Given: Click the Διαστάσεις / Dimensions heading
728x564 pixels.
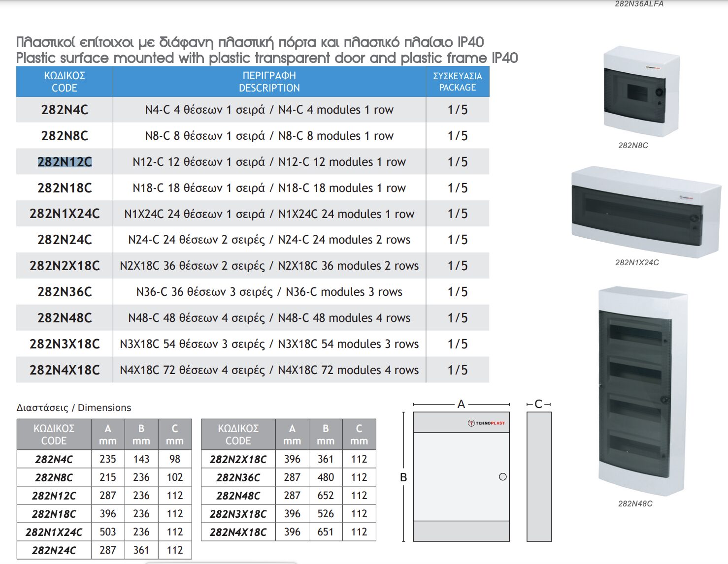Looking at the screenshot, I should (74, 407).
